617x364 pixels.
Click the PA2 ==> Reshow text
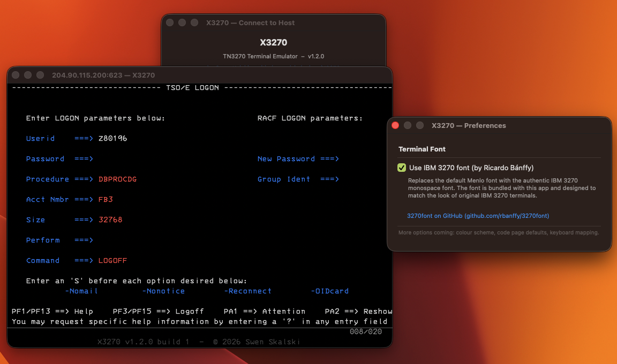358,312
